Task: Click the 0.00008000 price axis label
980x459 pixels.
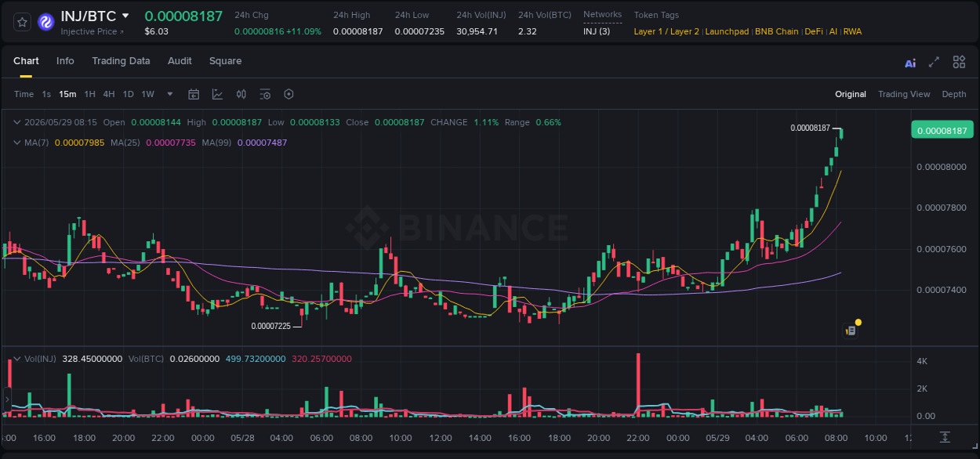Action: click(x=942, y=167)
